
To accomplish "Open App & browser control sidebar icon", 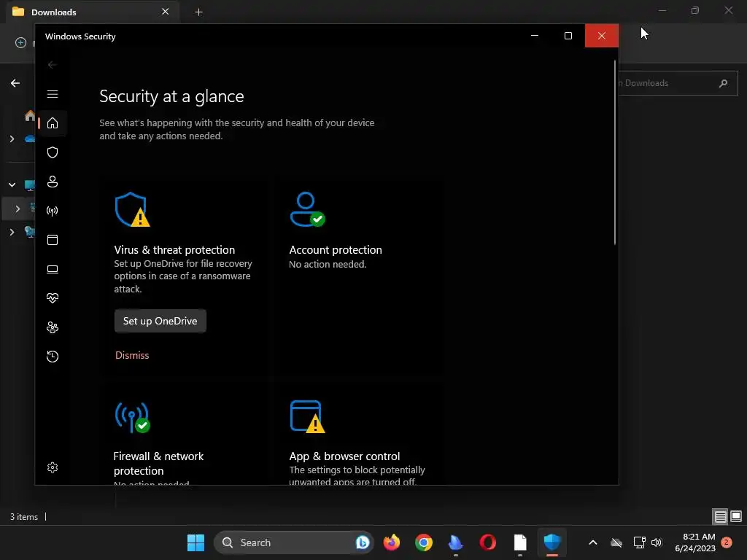I will tap(53, 239).
